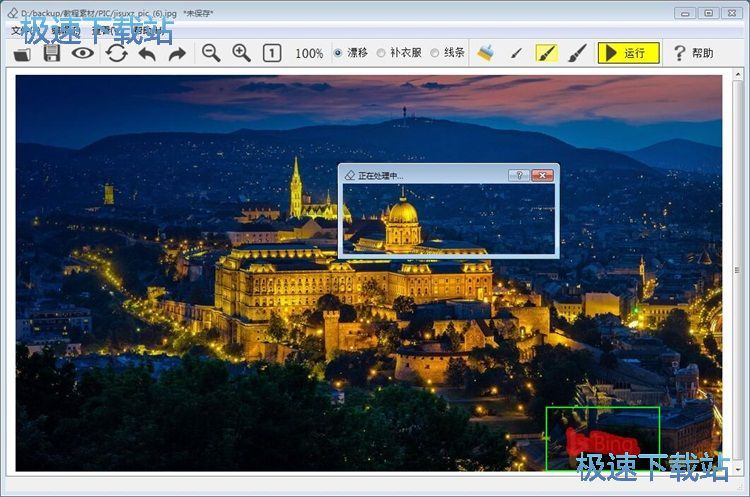This screenshot has height=497, width=750.
Task: Choose the large brush size
Action: pyautogui.click(x=577, y=53)
